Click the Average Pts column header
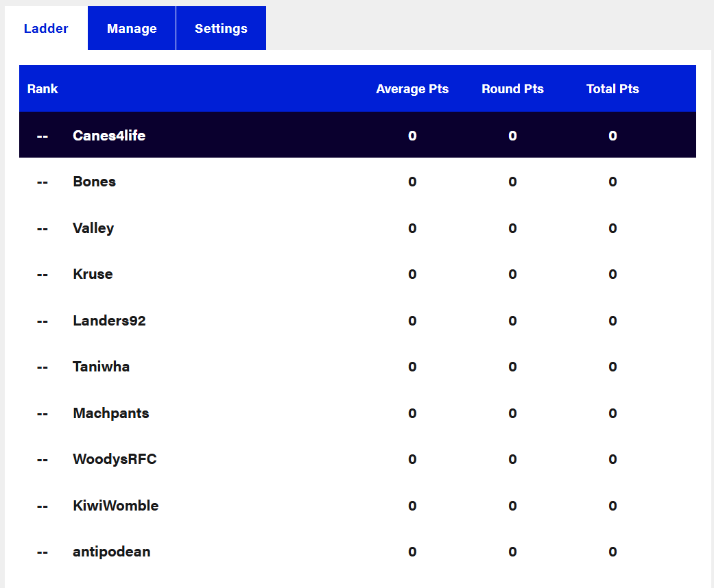The width and height of the screenshot is (714, 588). [x=412, y=89]
